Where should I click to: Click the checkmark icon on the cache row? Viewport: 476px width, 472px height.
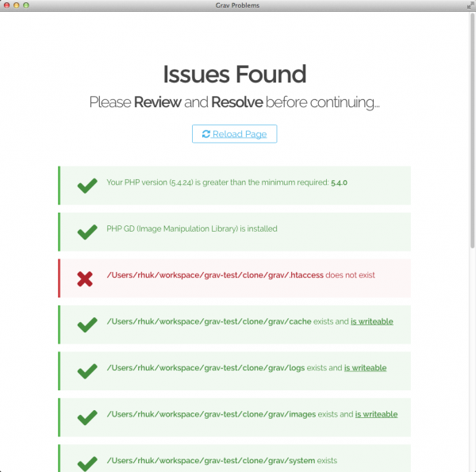(x=86, y=325)
